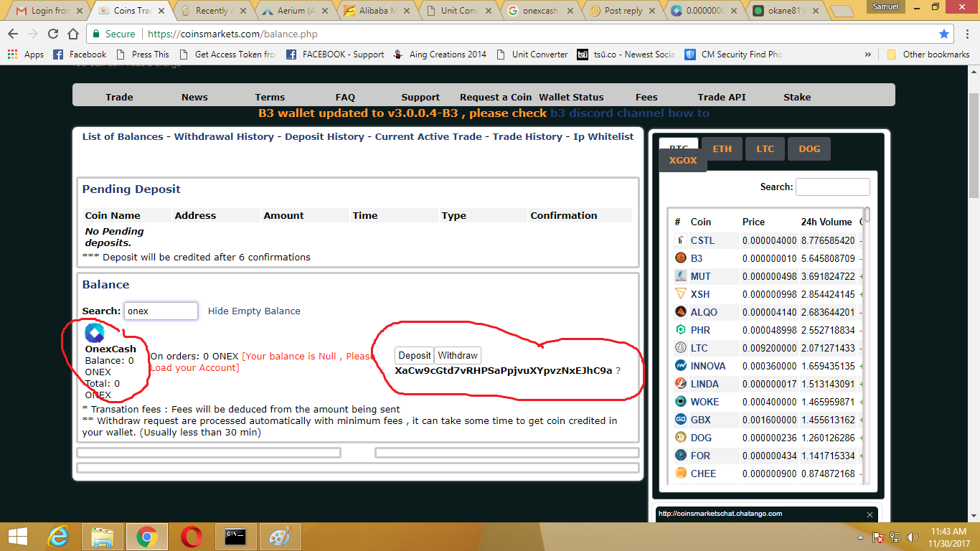
Task: Click the LINDA coin icon
Action: (x=681, y=384)
